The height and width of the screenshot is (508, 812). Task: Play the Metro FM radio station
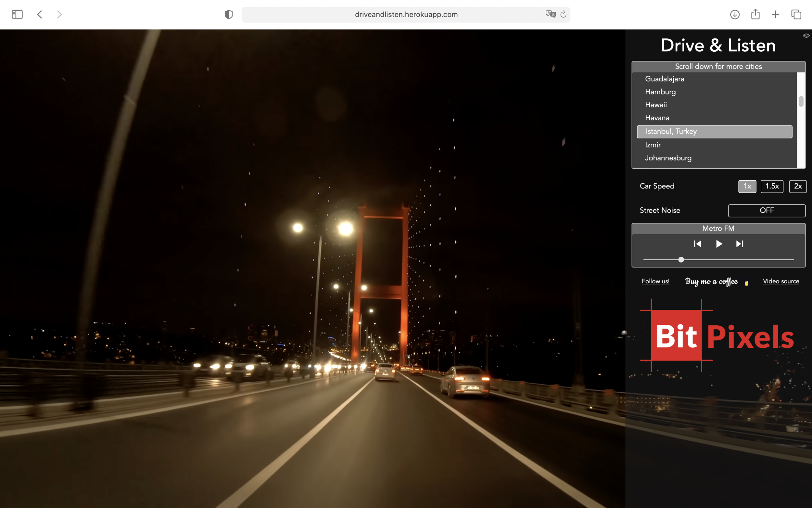tap(718, 244)
